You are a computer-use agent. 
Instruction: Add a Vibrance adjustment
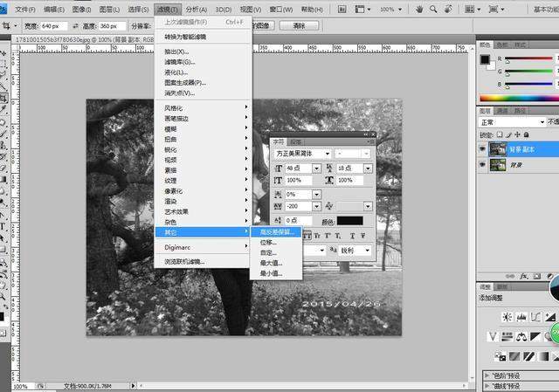(493, 336)
